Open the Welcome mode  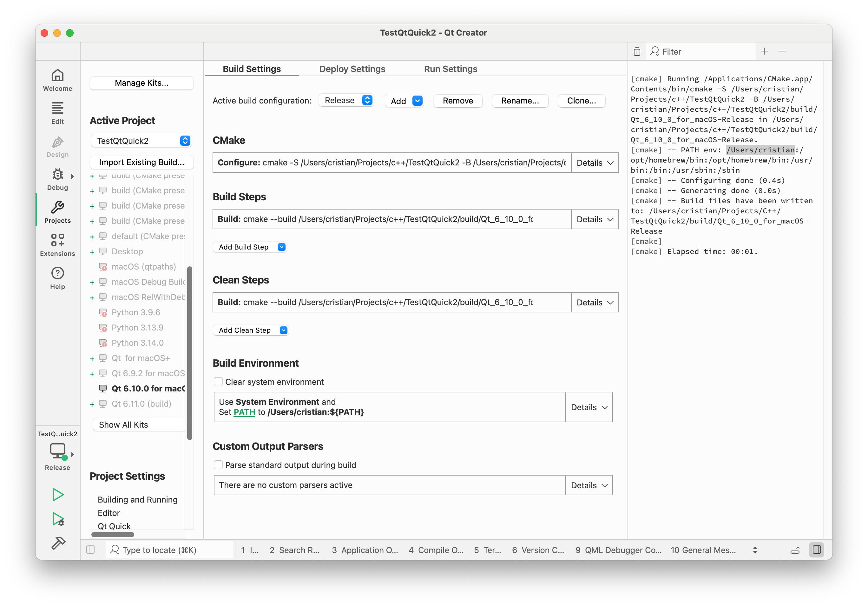coord(57,80)
